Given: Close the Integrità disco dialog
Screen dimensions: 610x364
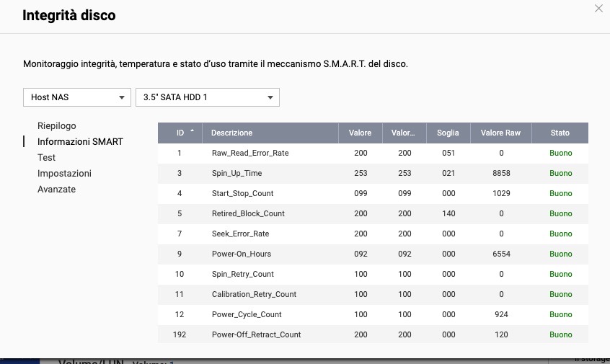Looking at the screenshot, I should (598, 9).
